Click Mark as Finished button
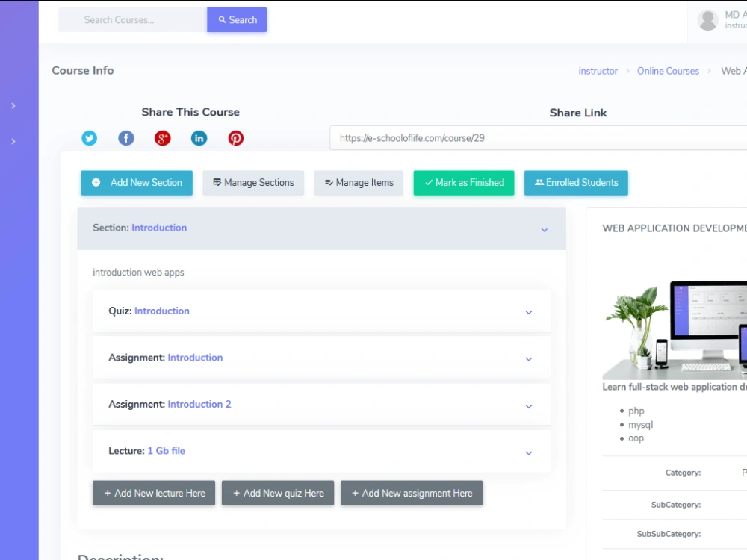The height and width of the screenshot is (560, 747). tap(464, 183)
